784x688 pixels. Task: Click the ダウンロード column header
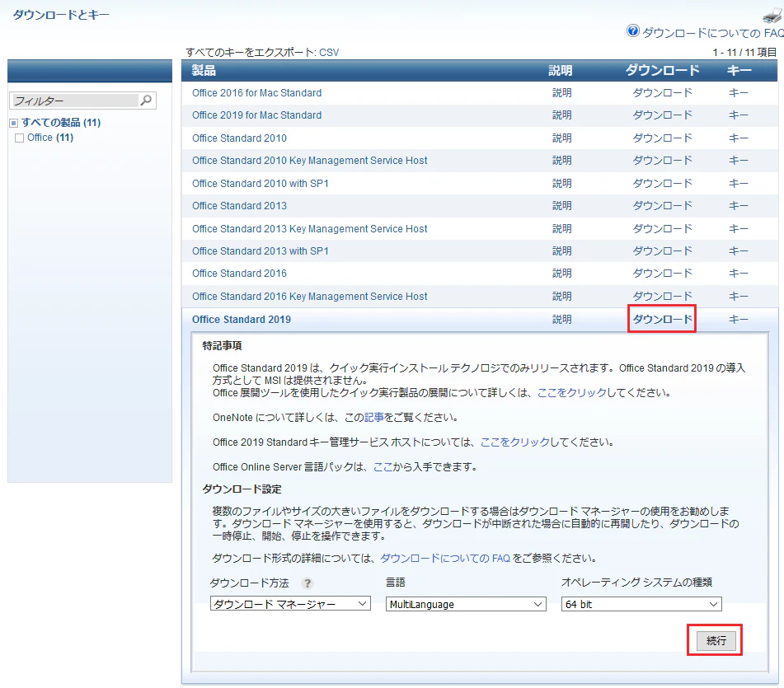pos(662,71)
